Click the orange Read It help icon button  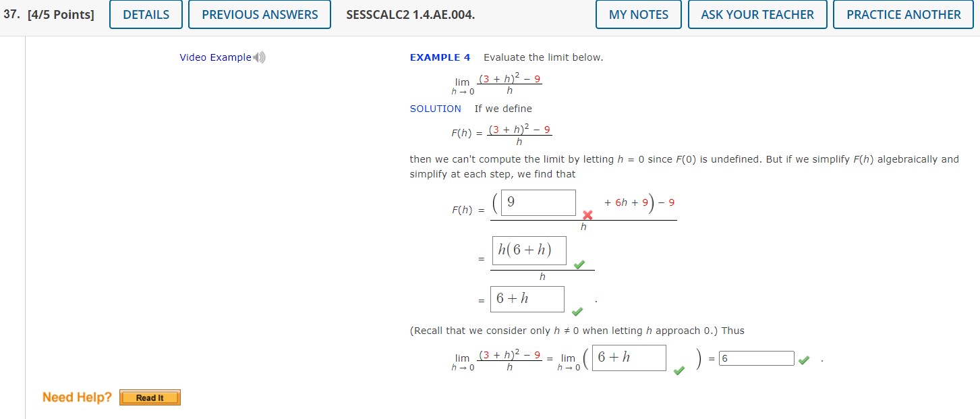[149, 397]
